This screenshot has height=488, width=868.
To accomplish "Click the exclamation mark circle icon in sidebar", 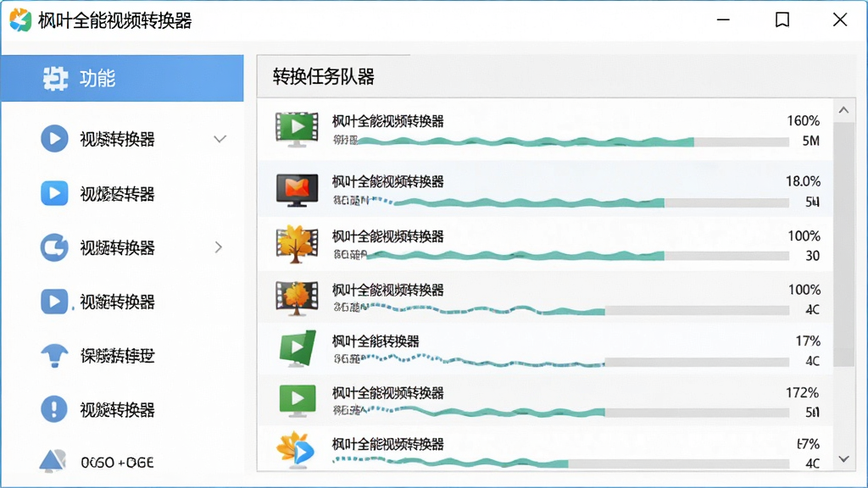I will pyautogui.click(x=54, y=409).
